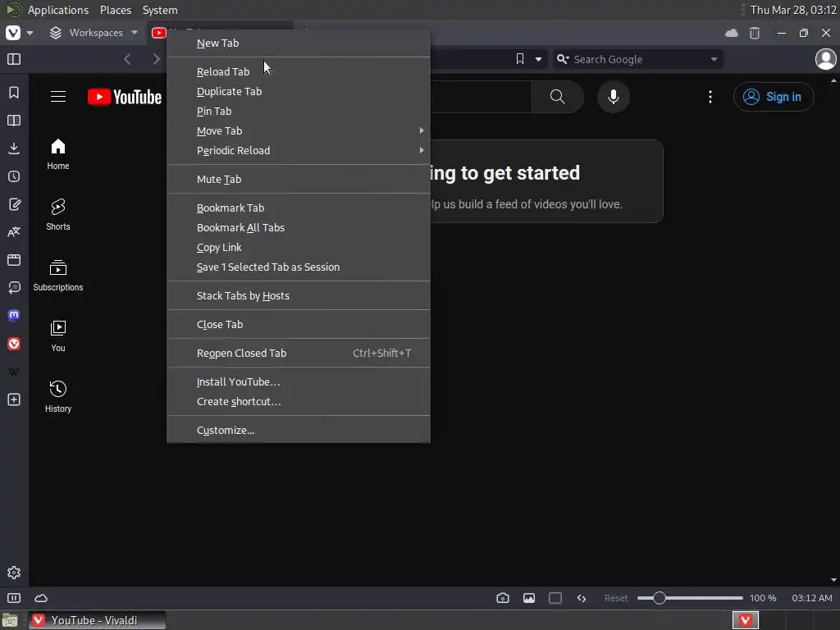
Task: Open YouTube History
Action: click(58, 396)
